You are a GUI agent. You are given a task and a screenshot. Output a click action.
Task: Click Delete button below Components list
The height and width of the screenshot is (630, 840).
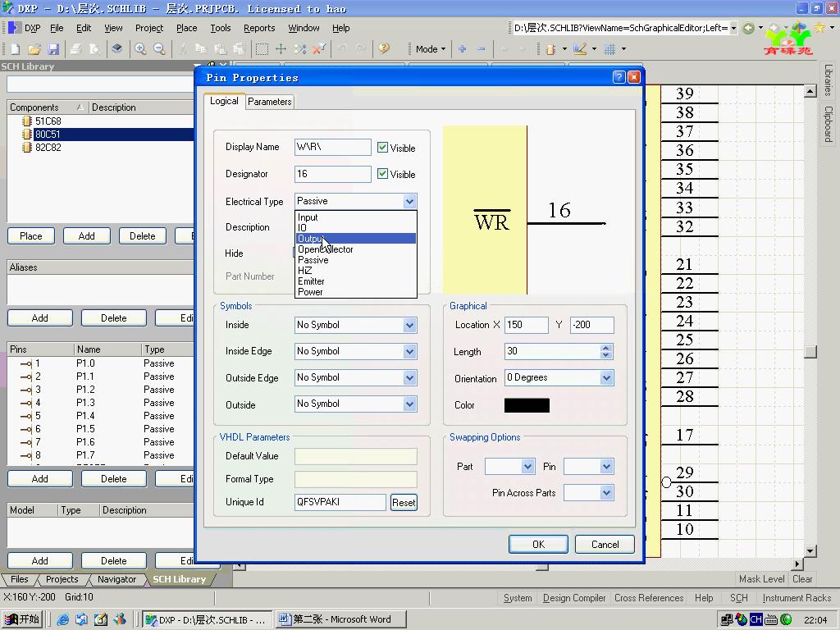143,236
